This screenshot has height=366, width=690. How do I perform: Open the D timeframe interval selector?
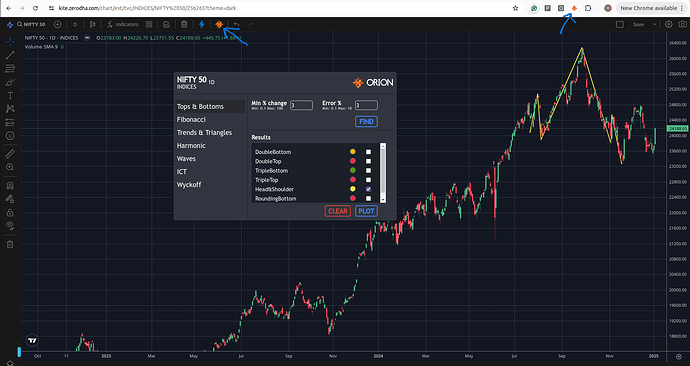tap(75, 24)
